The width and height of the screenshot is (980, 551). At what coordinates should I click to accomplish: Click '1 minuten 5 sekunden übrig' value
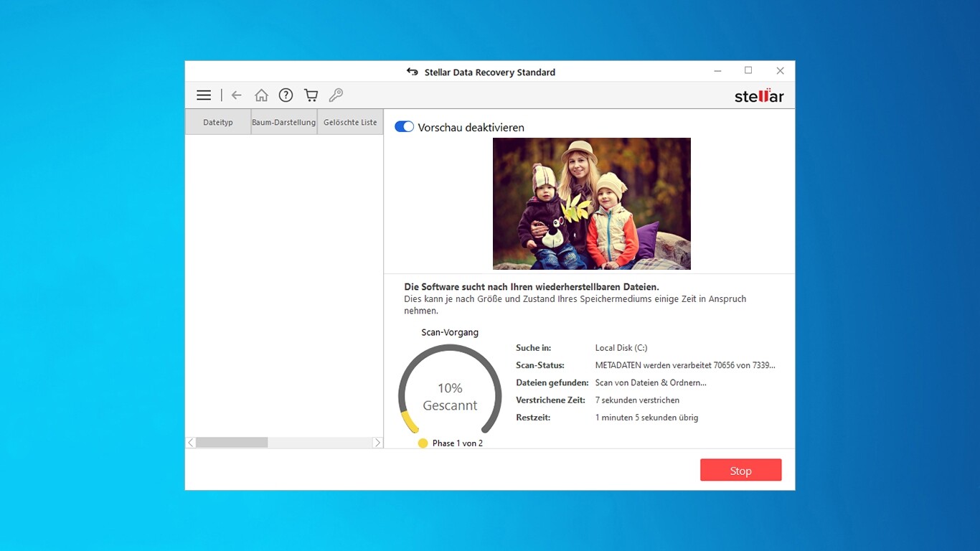(x=646, y=418)
